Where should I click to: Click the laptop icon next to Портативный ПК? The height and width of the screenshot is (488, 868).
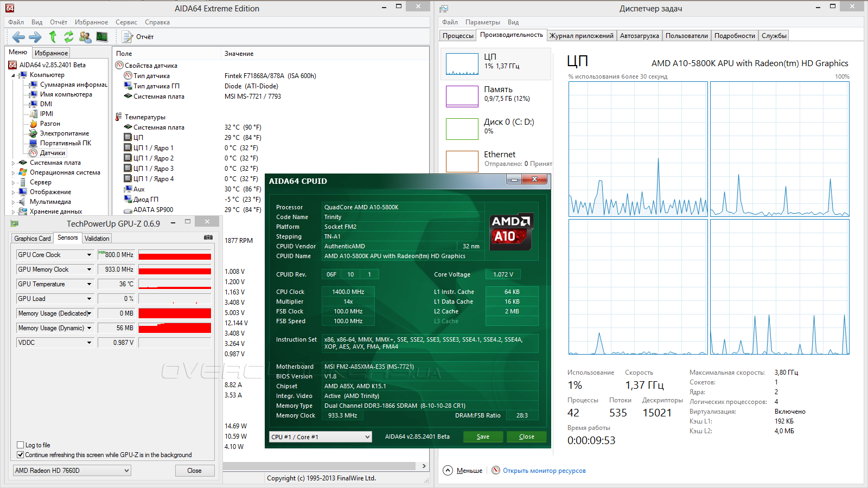point(33,143)
